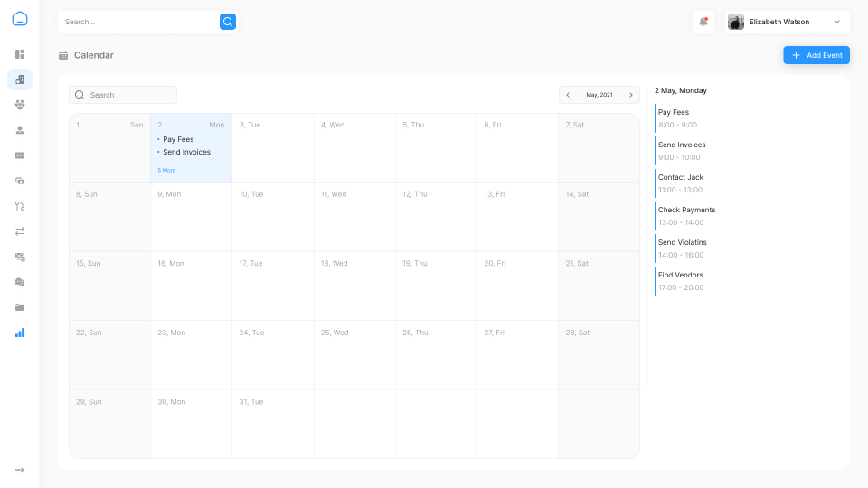Select the 18, Wed calendar cell
Viewport: 868px width, 488px height.
(x=354, y=285)
